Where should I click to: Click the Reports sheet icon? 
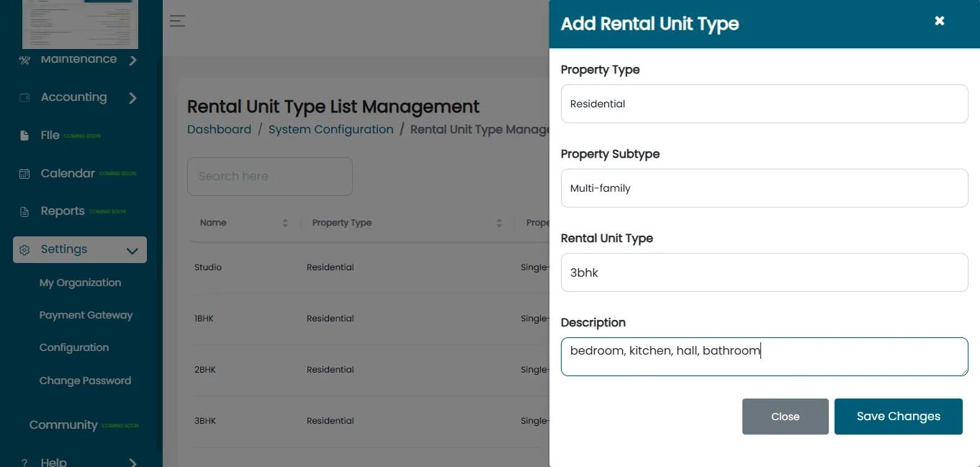pyautogui.click(x=24, y=212)
